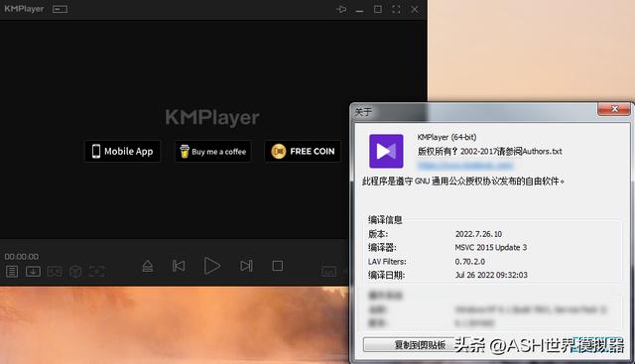Click the capture frame icon

click(97, 272)
